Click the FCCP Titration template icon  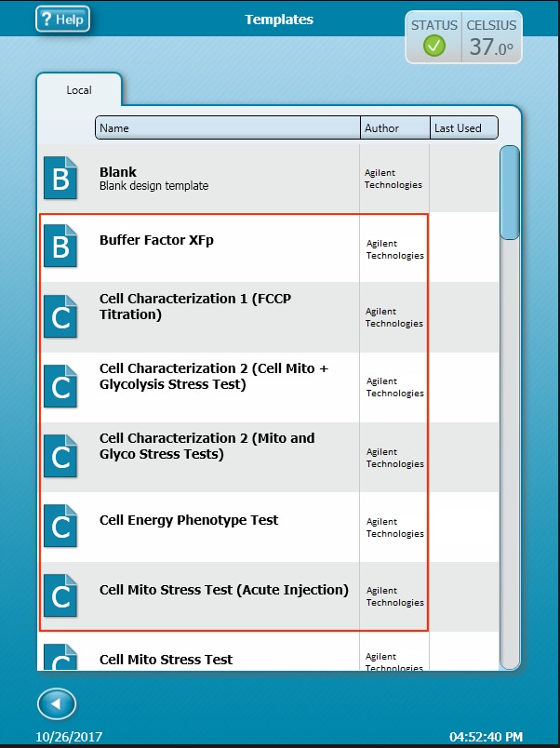pyautogui.click(x=61, y=316)
